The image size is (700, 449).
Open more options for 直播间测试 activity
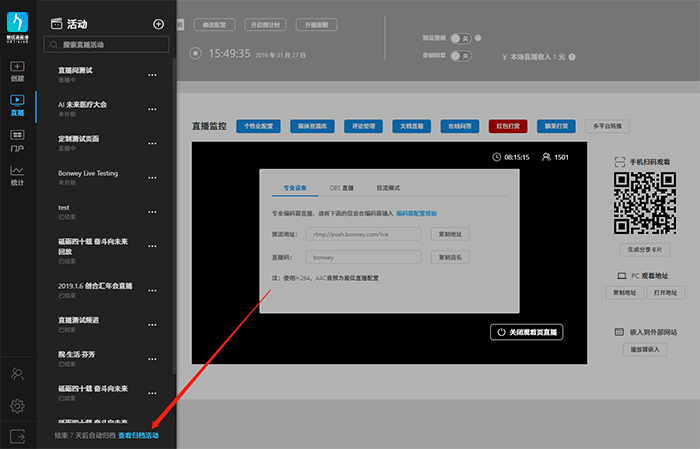(x=153, y=75)
